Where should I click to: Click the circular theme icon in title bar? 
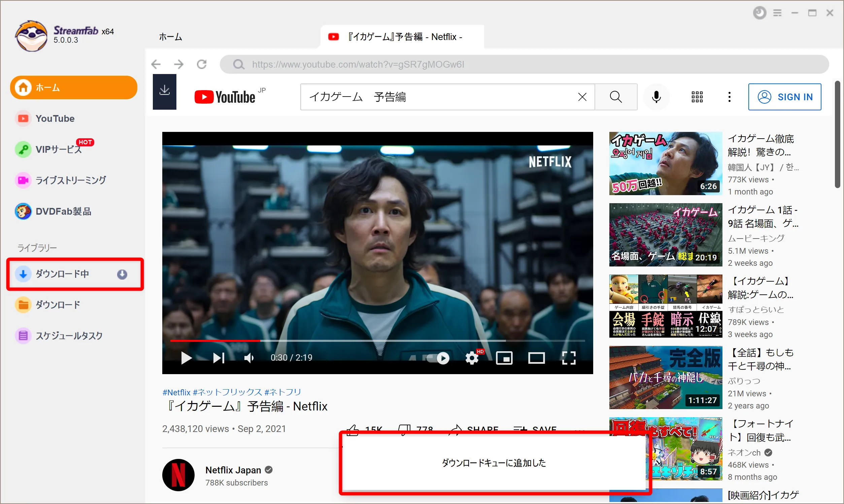point(760,13)
